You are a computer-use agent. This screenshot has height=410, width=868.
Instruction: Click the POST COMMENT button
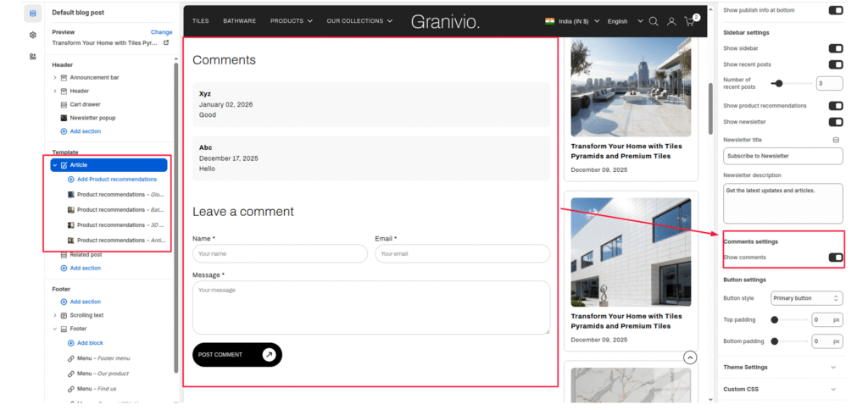[236, 355]
